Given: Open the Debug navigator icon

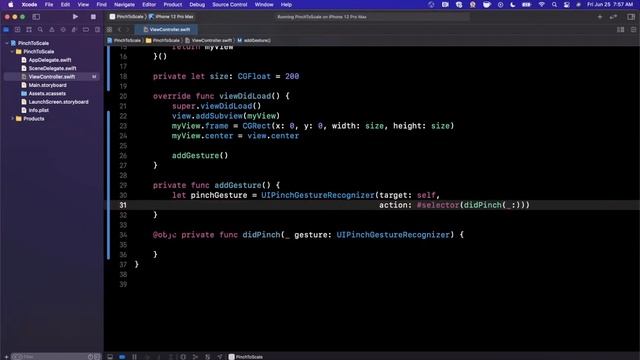Looking at the screenshot, I should point(74,29).
